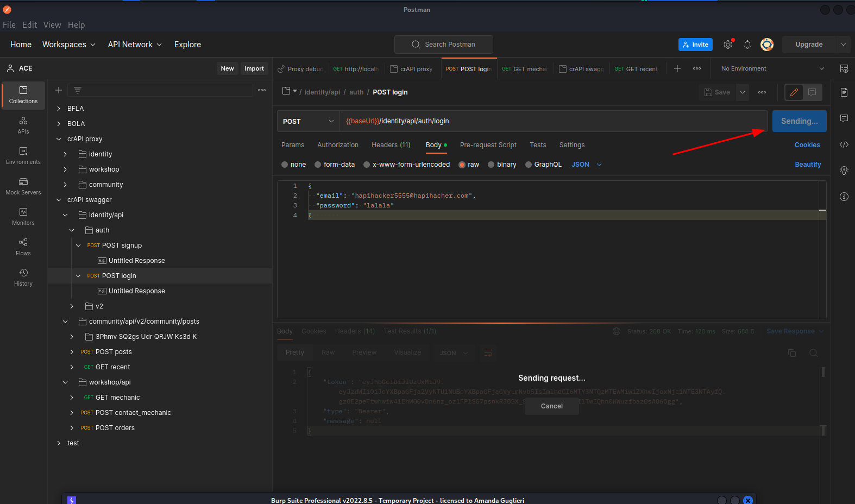Open the Upgrade dropdown arrow

tap(843, 45)
